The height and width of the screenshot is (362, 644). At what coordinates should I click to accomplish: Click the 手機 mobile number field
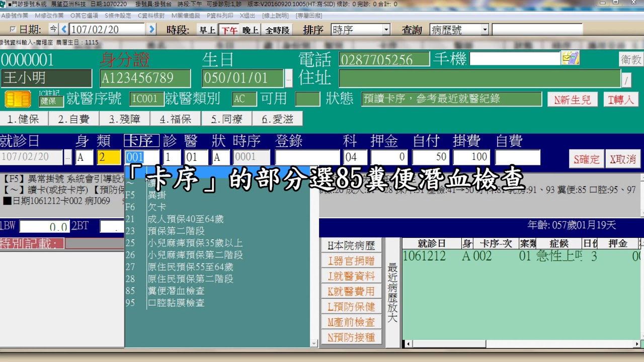click(515, 58)
